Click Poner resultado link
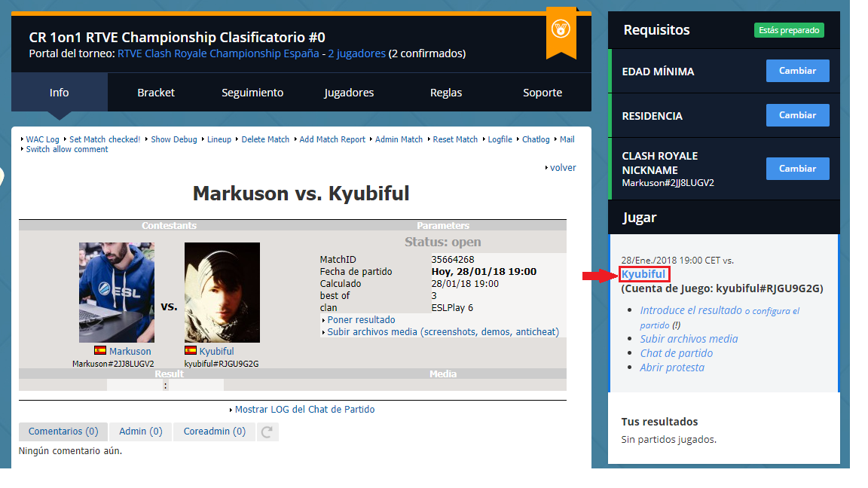 tap(361, 320)
